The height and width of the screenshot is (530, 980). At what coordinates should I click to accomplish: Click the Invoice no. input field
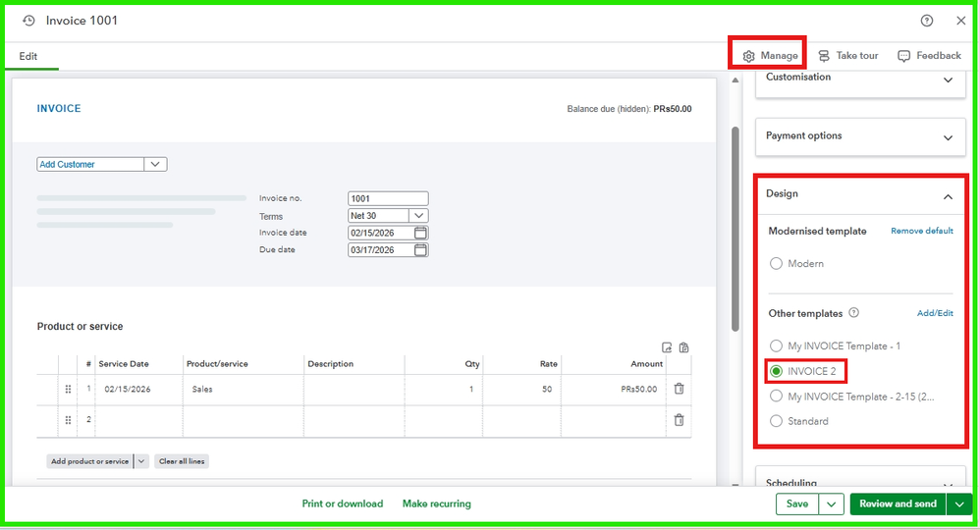pos(388,198)
